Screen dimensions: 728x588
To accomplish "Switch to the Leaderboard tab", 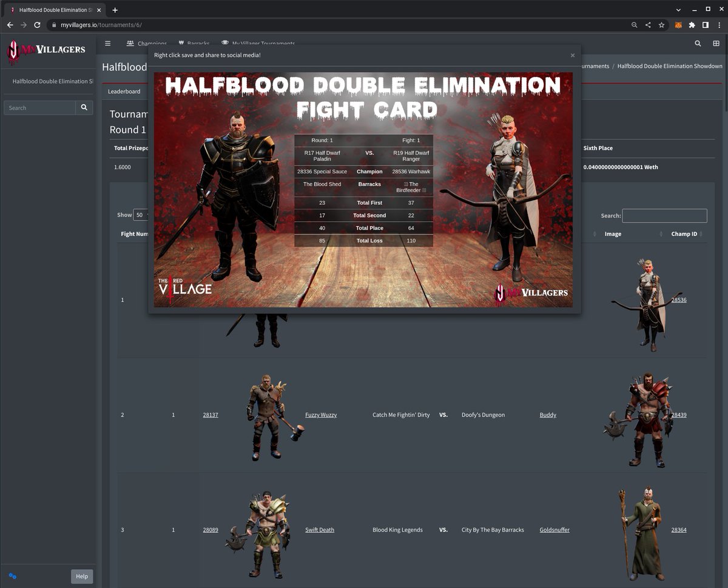I will pos(124,92).
